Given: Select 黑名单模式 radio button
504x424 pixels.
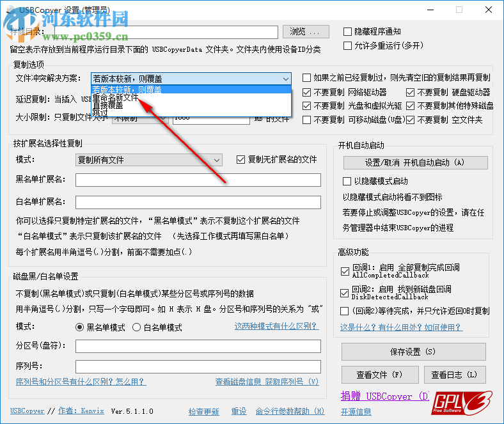Looking at the screenshot, I should [x=79, y=327].
